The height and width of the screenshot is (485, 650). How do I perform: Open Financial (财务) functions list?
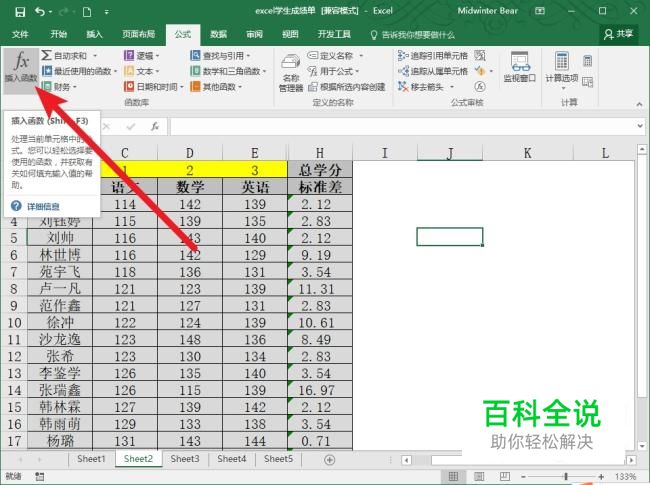60,87
